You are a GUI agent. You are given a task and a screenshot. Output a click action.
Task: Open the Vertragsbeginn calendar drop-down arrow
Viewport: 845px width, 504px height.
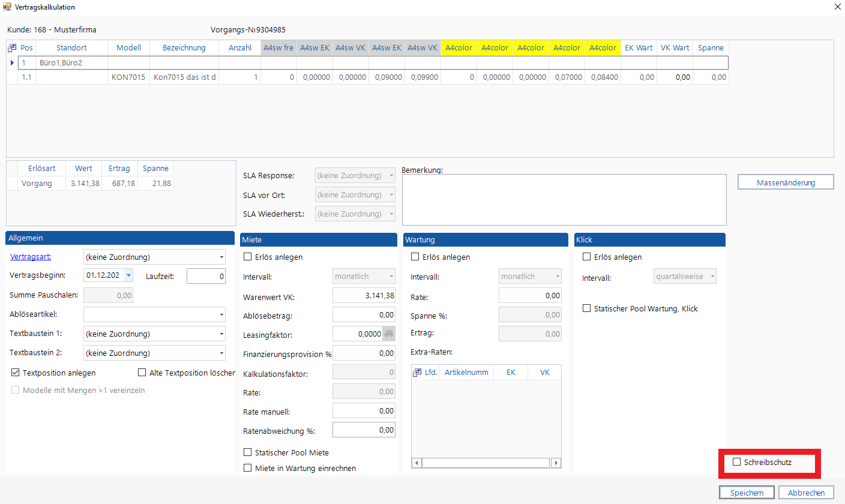pos(128,276)
